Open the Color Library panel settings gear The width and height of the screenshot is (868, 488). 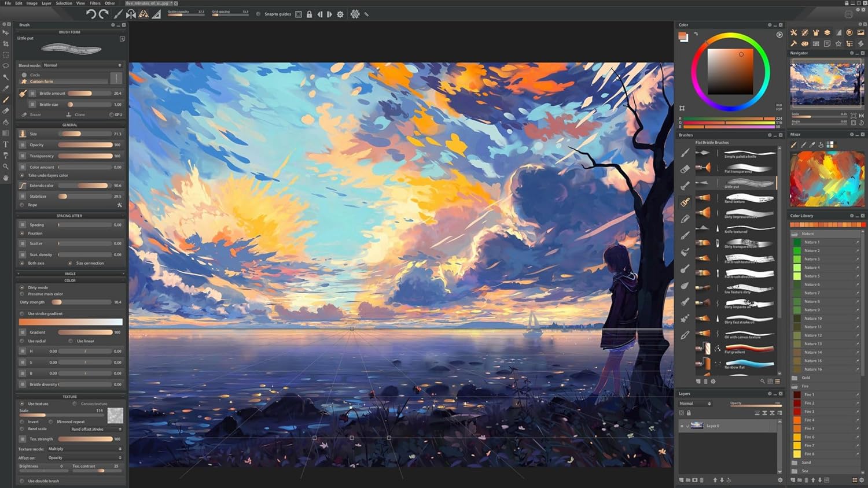tap(852, 216)
